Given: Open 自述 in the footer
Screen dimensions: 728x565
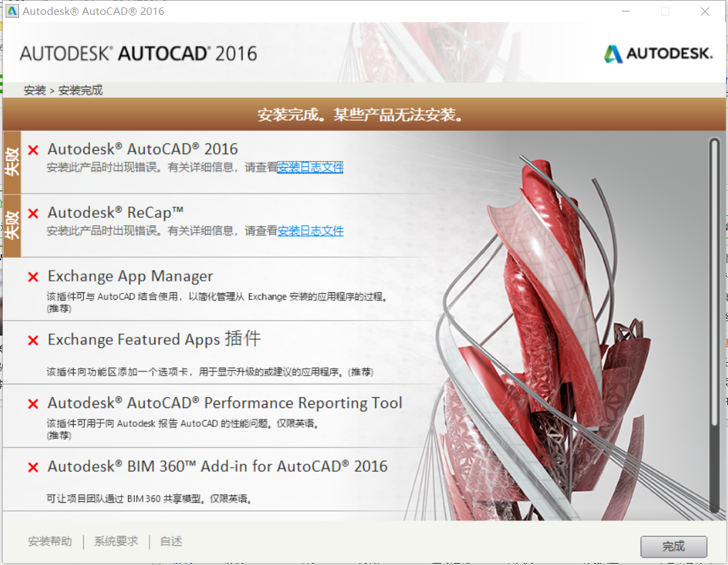Looking at the screenshot, I should click(170, 541).
